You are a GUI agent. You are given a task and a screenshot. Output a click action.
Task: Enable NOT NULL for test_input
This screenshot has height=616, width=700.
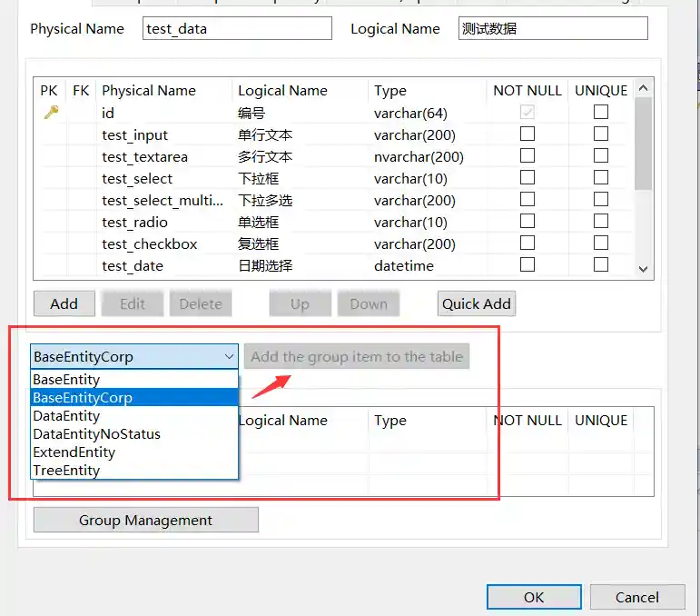point(527,134)
